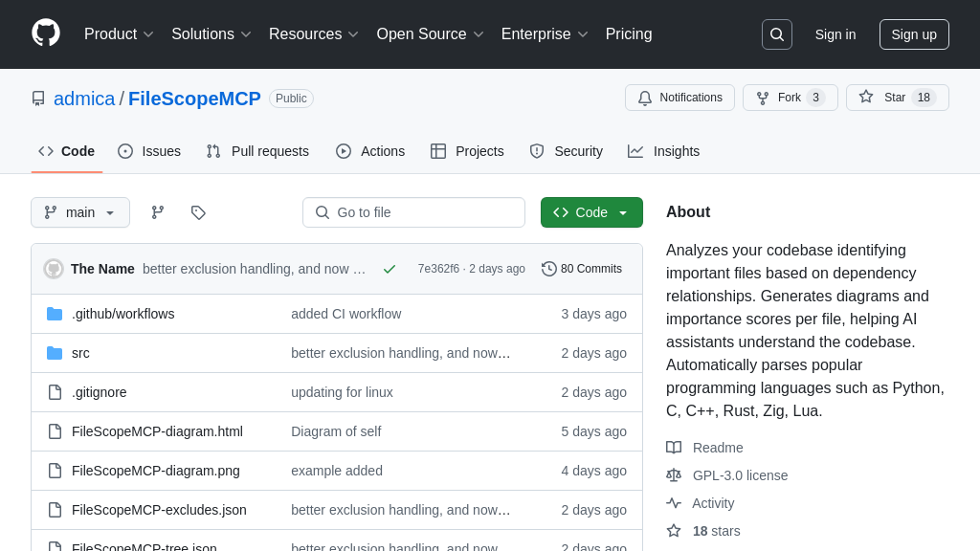The image size is (980, 551).
Task: Open FileScopeMCP-excludes.json file
Action: pos(160,511)
